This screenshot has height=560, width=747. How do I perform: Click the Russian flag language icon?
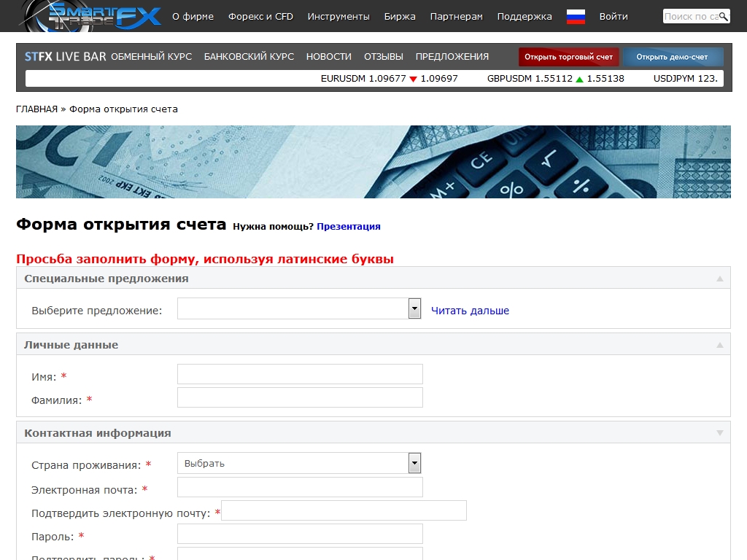click(x=576, y=17)
